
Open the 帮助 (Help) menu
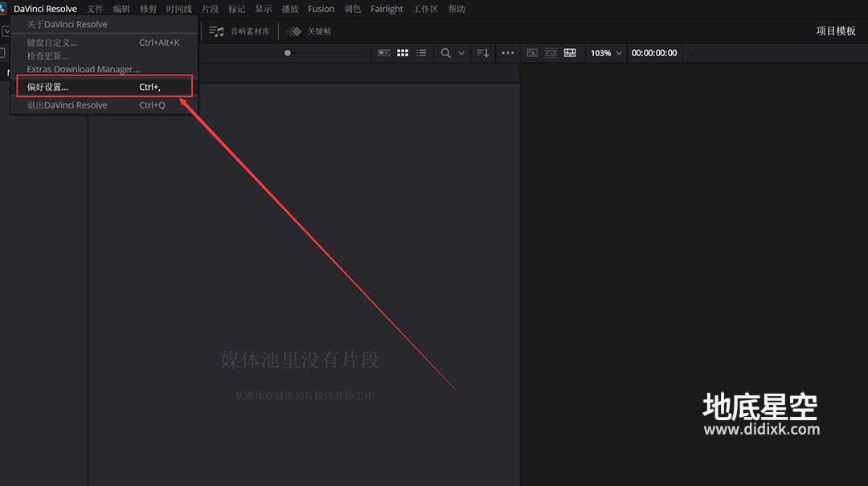(x=457, y=9)
